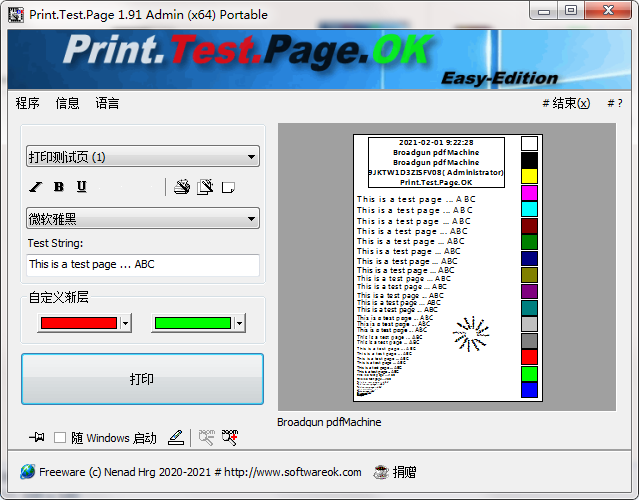Click the blank page note icon
The width and height of the screenshot is (639, 500).
coord(228,187)
